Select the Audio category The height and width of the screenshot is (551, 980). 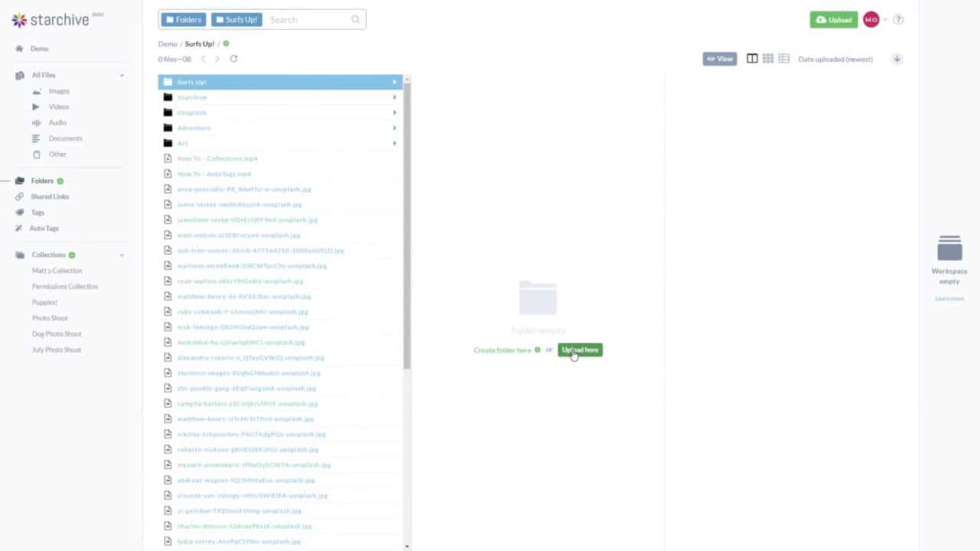pos(57,122)
